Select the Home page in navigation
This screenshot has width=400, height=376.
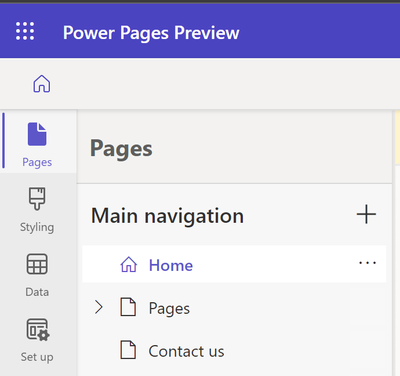click(x=234, y=264)
